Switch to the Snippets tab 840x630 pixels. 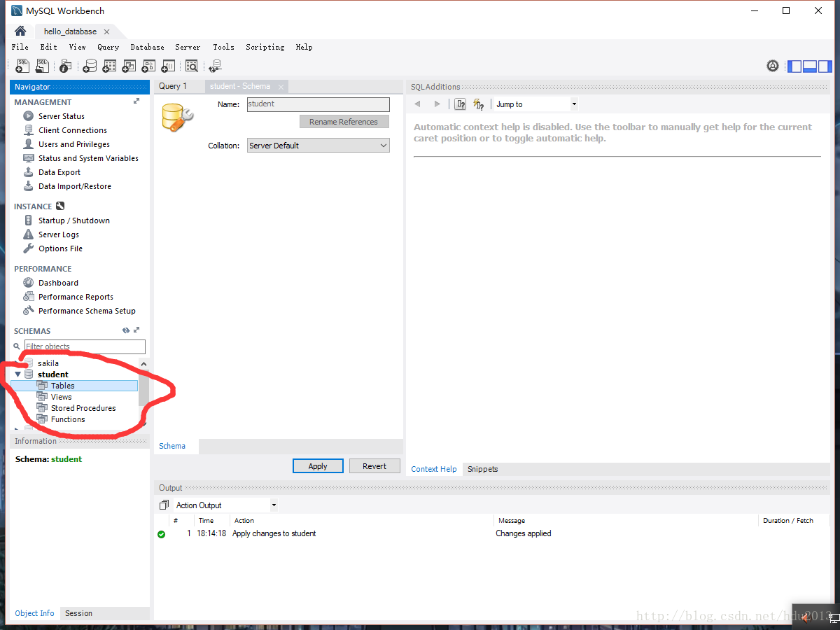point(483,469)
